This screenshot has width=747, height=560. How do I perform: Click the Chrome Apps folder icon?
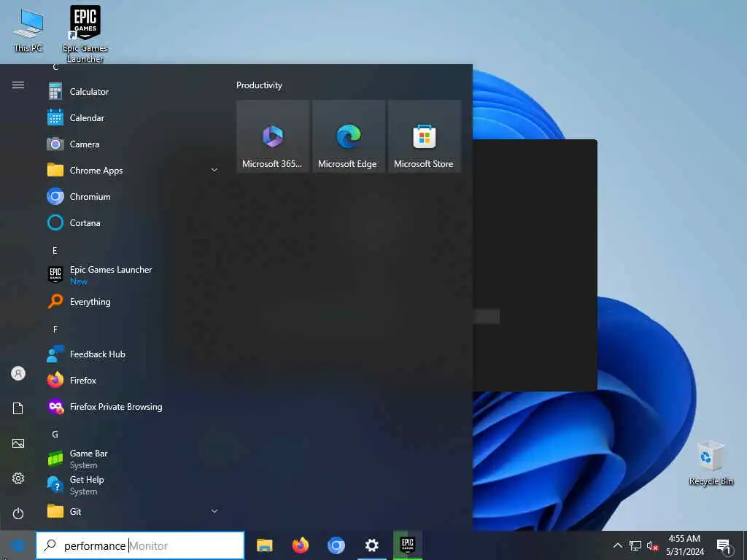[55, 170]
